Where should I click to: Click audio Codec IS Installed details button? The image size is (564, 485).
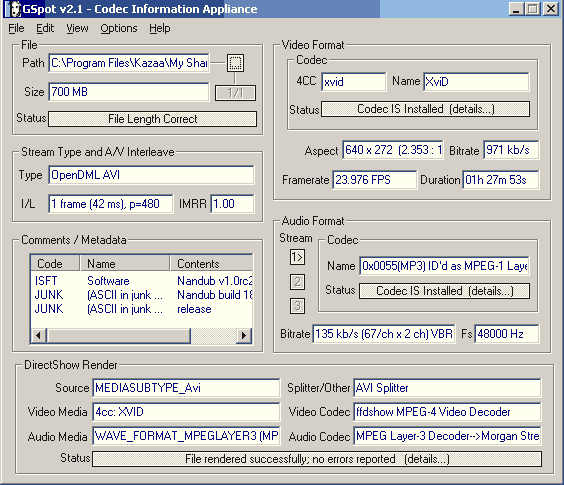tap(445, 291)
